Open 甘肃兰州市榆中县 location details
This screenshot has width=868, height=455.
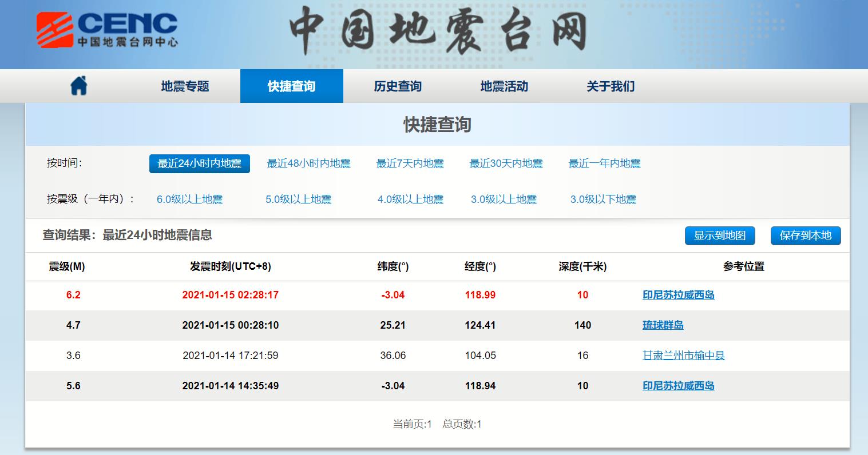click(683, 356)
